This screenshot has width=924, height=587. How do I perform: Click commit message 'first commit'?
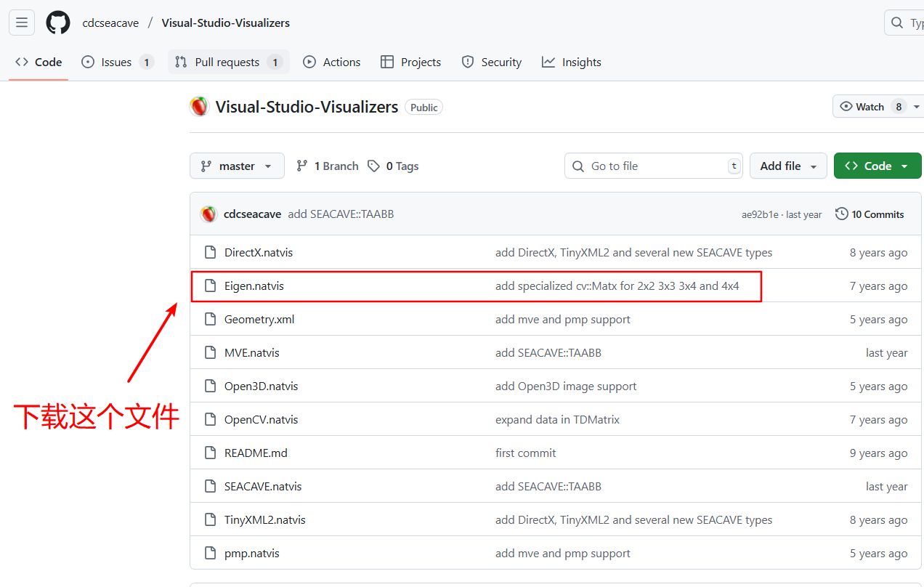coord(526,453)
